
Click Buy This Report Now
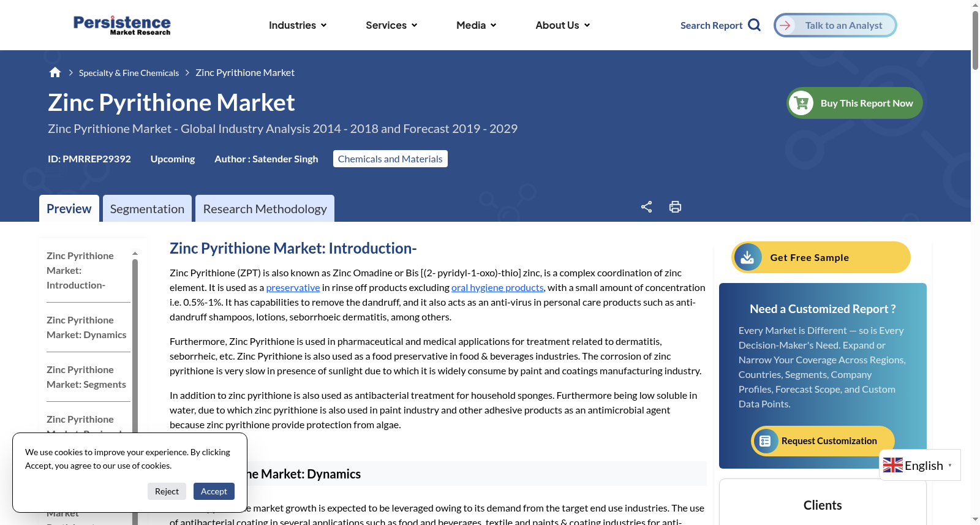pyautogui.click(x=854, y=103)
